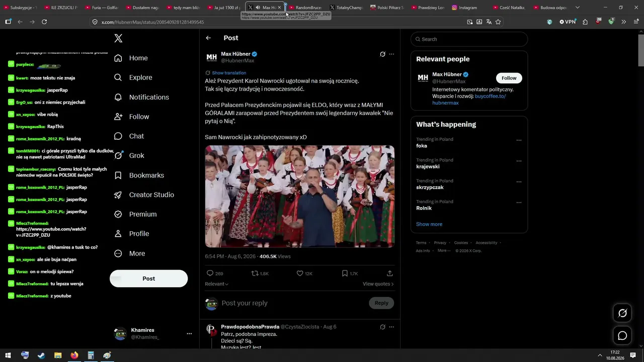The image size is (644, 362).
Task: Click the X logo in the sidebar
Action: click(x=118, y=38)
